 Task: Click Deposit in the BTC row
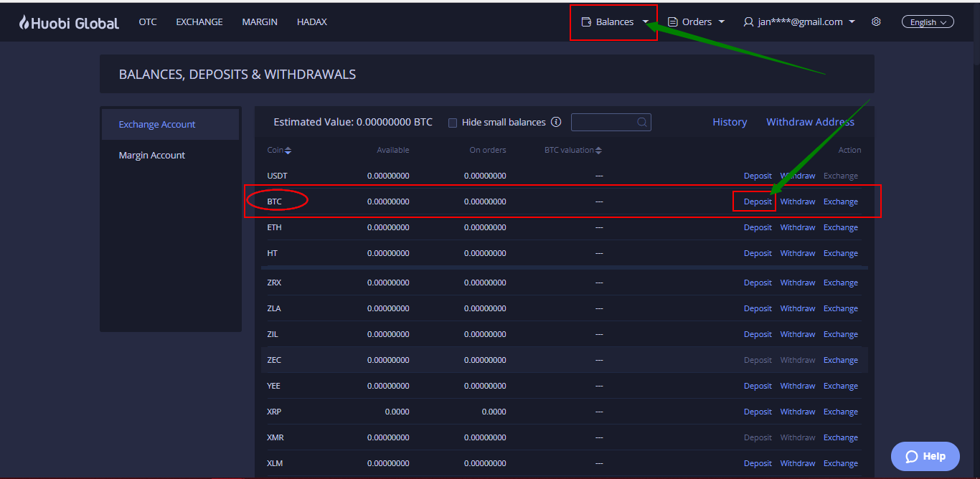point(758,201)
